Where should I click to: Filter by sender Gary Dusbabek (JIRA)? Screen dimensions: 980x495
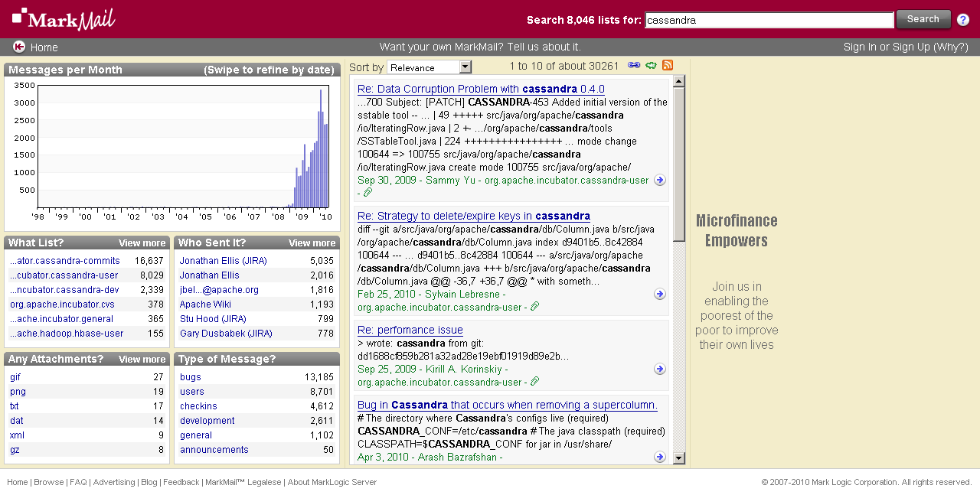click(226, 334)
